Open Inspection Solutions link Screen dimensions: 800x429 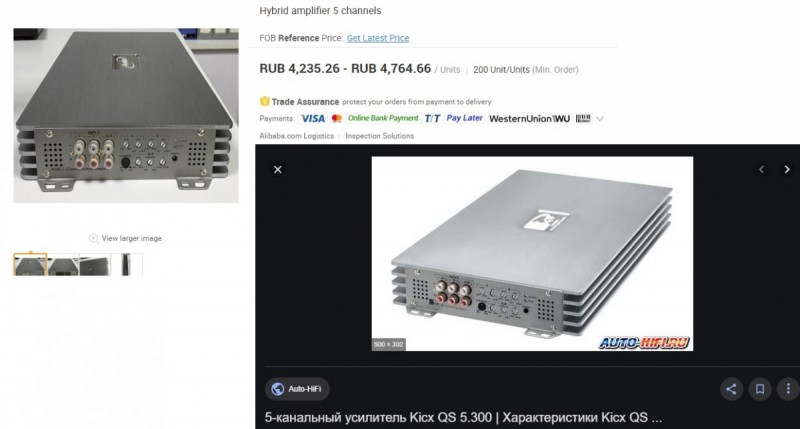pyautogui.click(x=380, y=136)
